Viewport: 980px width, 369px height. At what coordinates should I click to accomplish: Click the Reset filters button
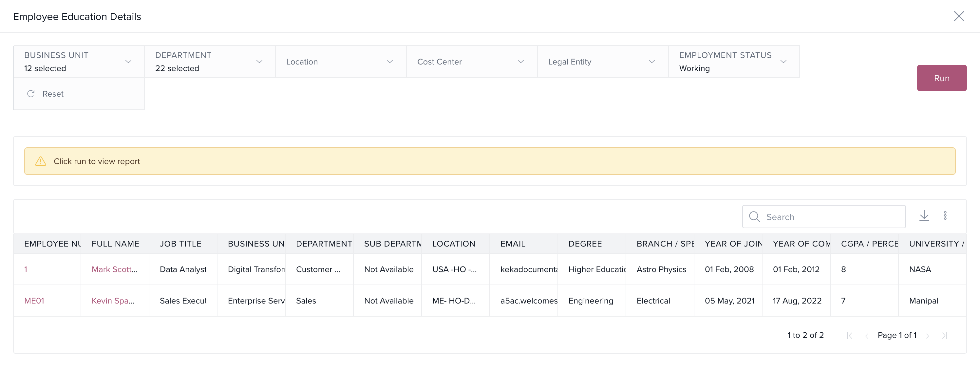coord(46,94)
